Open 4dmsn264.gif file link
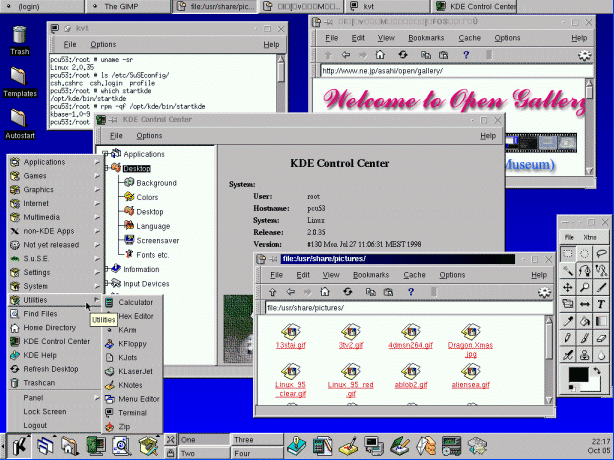Screen dimensions: 614x460 coord(411,345)
